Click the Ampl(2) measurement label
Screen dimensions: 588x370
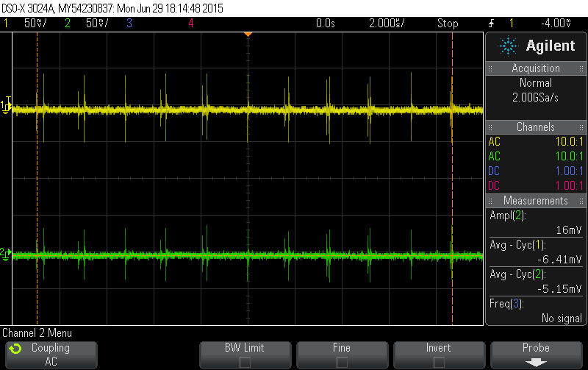coord(508,216)
